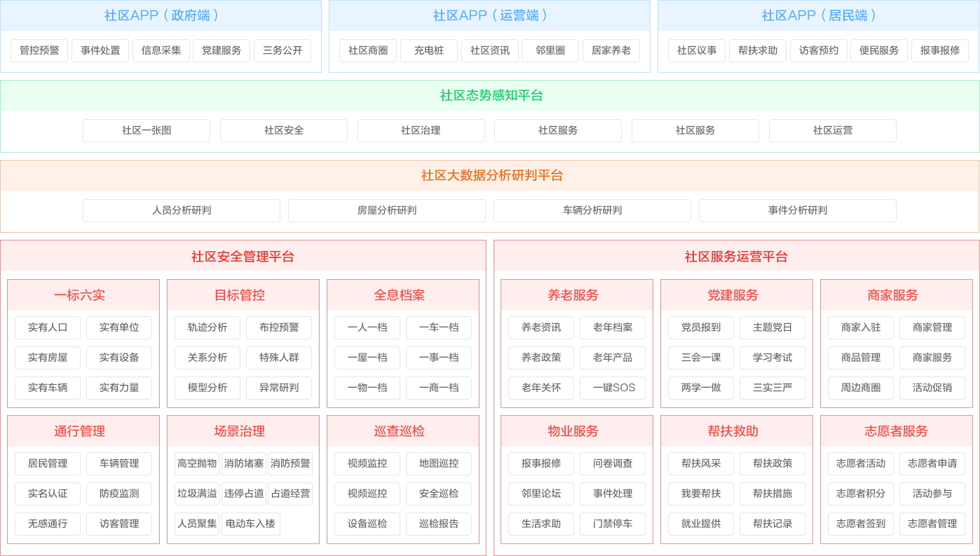The image size is (980, 556).
Task: Open 充电桩 in the operations app
Action: point(429,50)
